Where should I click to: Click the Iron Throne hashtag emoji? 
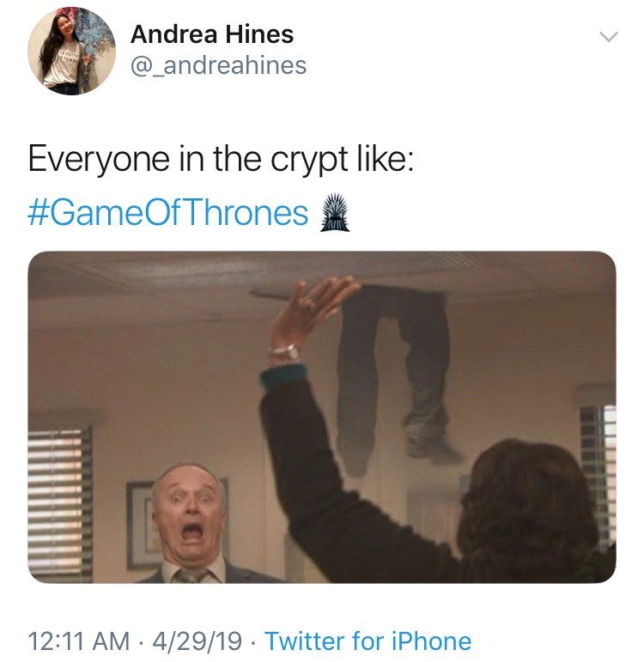tap(335, 212)
